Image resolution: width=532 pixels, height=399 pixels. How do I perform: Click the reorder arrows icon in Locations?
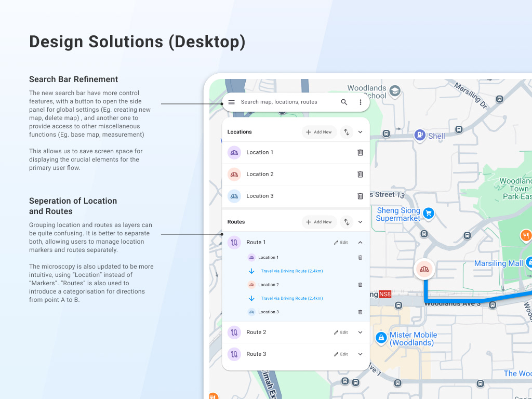pos(347,132)
